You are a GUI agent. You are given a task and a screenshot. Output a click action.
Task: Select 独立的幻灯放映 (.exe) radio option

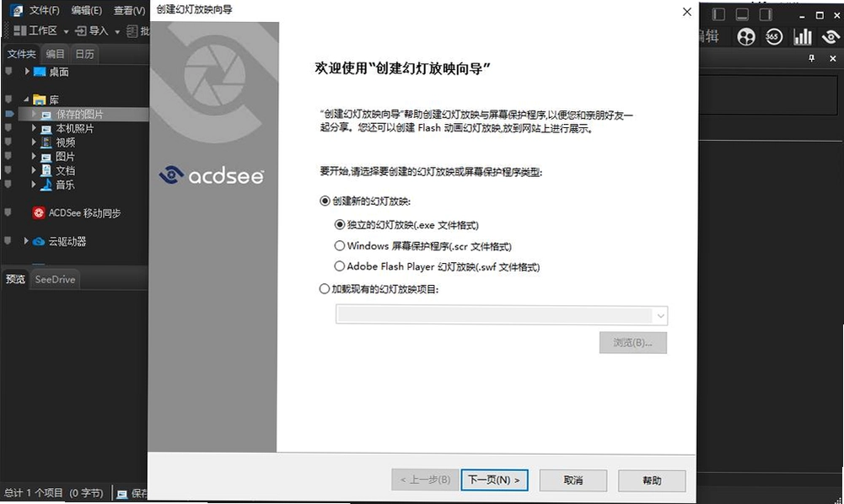(x=340, y=224)
